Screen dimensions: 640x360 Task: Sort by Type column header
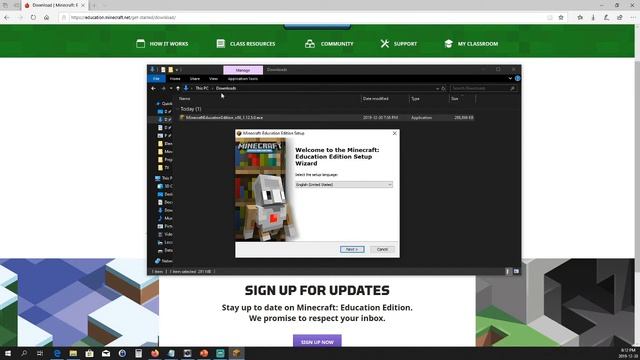coord(415,99)
